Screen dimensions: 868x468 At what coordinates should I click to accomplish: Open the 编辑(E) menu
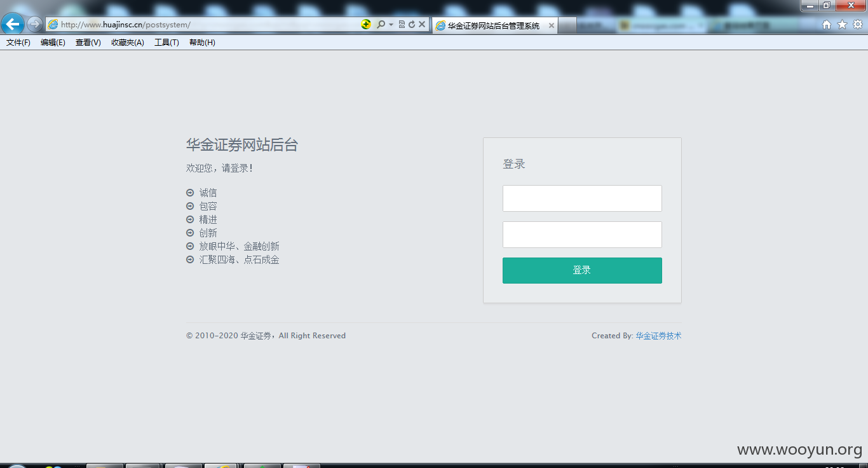tap(53, 43)
